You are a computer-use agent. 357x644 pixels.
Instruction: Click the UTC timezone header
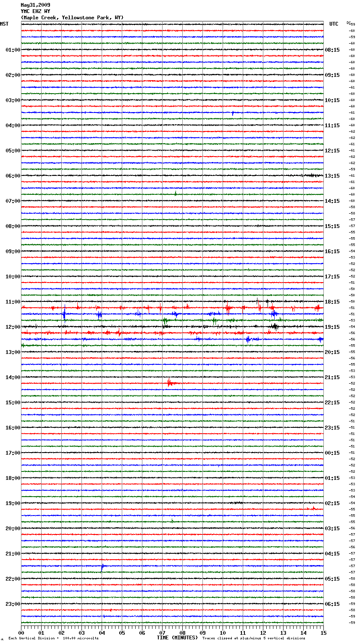click(x=334, y=24)
